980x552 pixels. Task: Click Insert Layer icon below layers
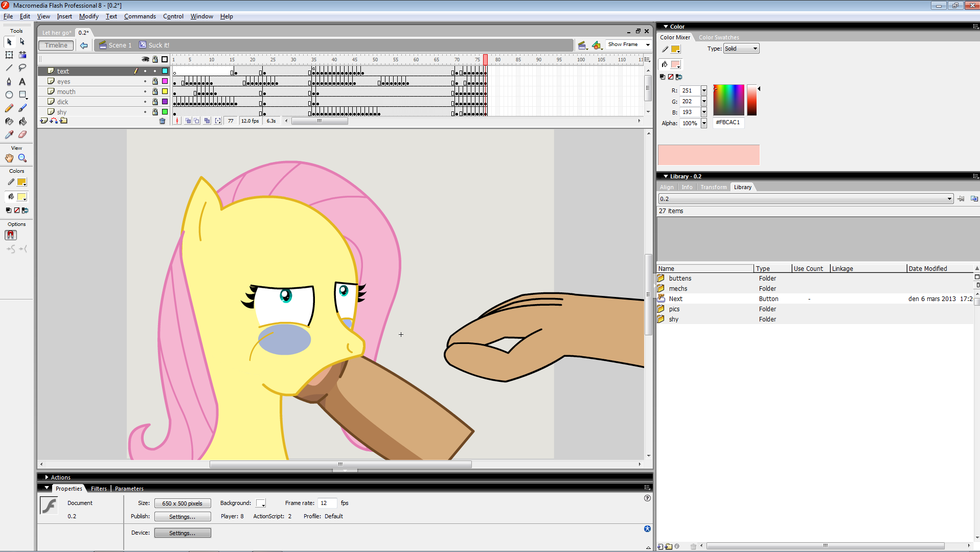(44, 121)
